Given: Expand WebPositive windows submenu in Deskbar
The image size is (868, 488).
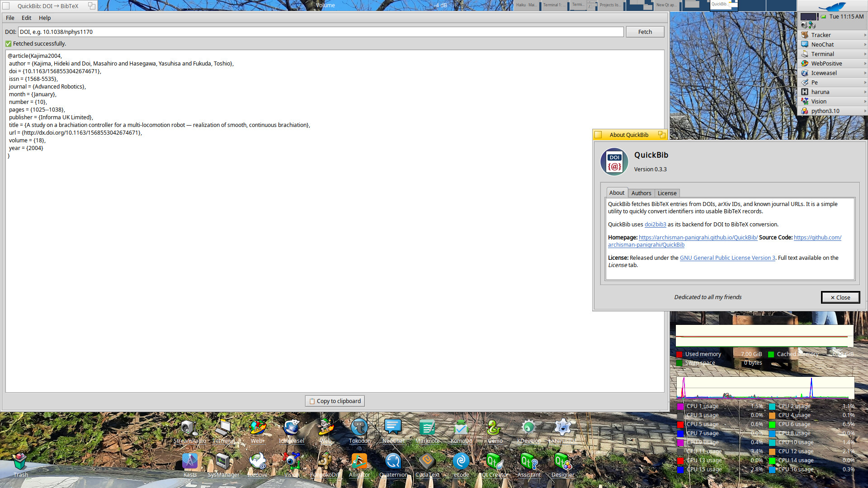Looking at the screenshot, I should coord(865,63).
